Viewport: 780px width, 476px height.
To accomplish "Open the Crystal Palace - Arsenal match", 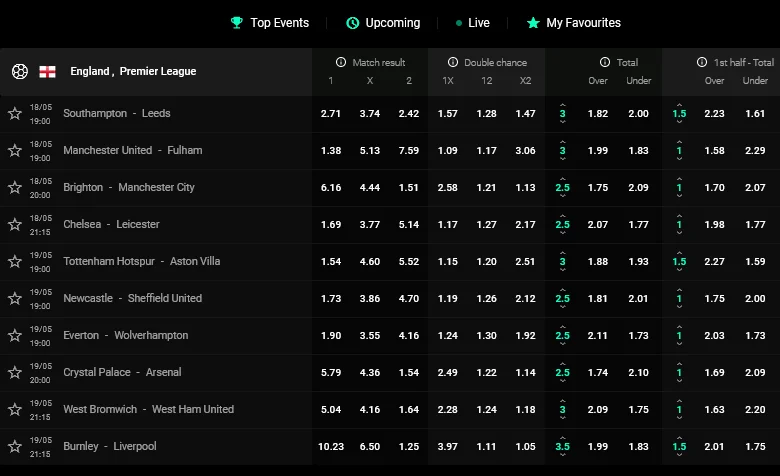I will coord(122,372).
